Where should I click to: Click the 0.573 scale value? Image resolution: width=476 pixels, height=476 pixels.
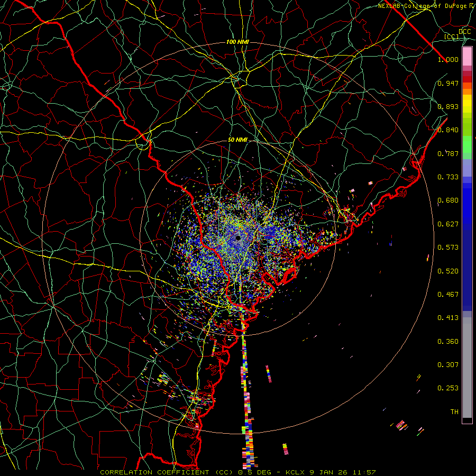pyautogui.click(x=448, y=248)
